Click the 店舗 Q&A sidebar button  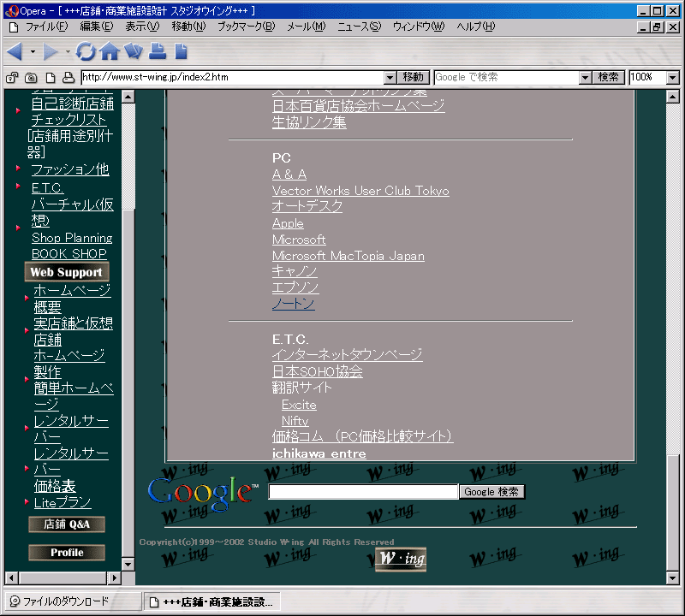click(x=67, y=524)
